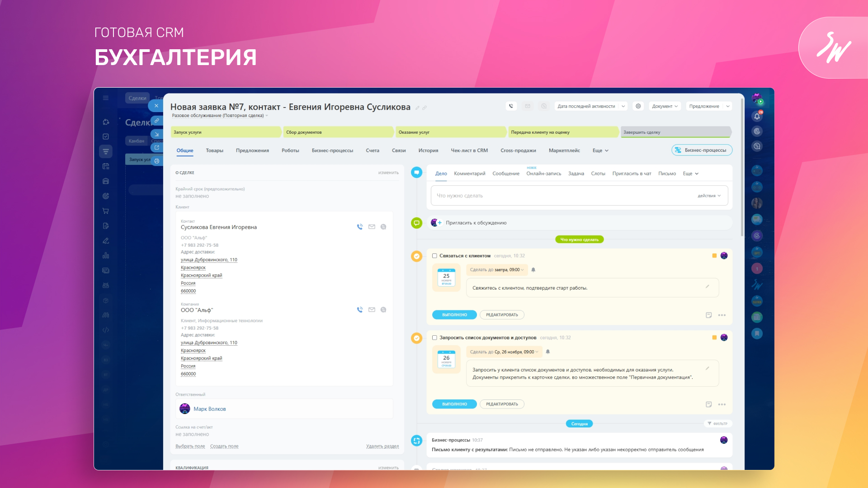The image size is (868, 488).
Task: Click the phone call icon in deal header
Action: (511, 106)
